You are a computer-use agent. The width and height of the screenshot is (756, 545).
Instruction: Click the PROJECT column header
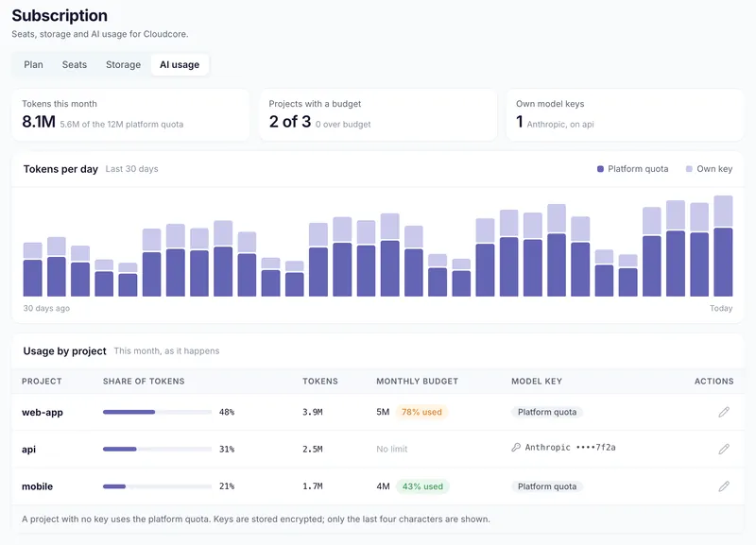pyautogui.click(x=42, y=382)
